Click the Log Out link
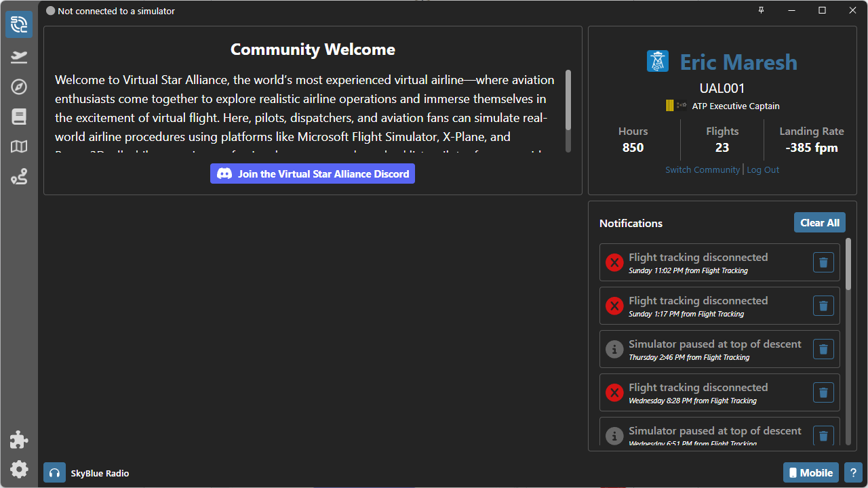868x488 pixels. click(x=763, y=169)
